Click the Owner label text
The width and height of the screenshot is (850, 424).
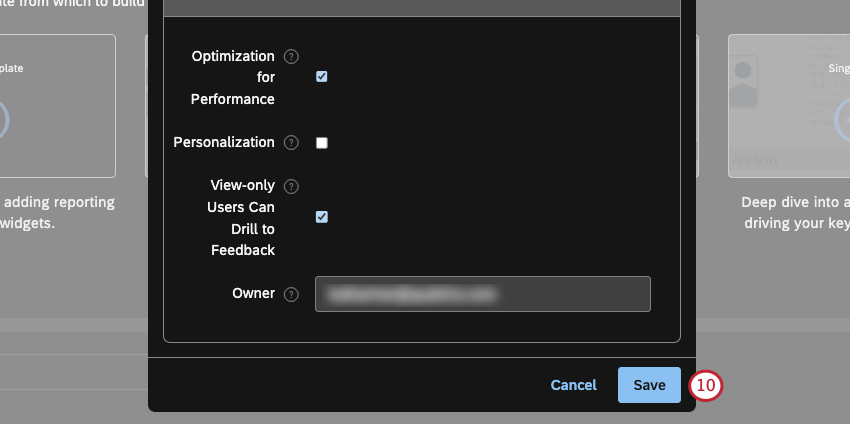254,293
